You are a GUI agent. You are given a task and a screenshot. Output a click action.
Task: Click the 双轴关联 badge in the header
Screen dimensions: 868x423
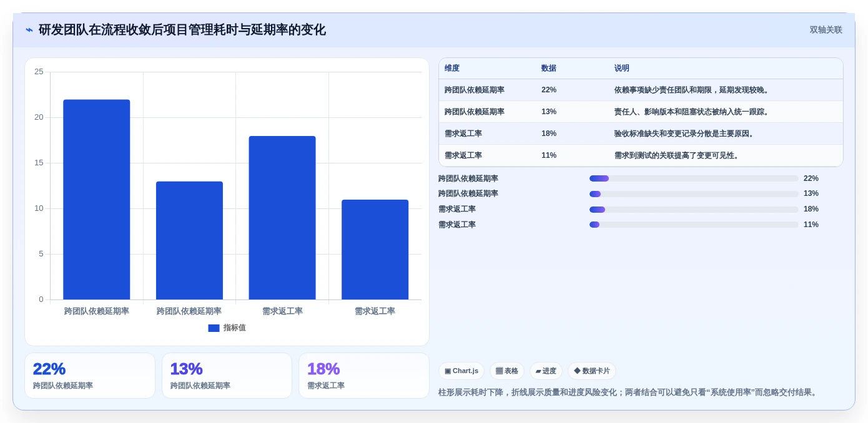826,30
